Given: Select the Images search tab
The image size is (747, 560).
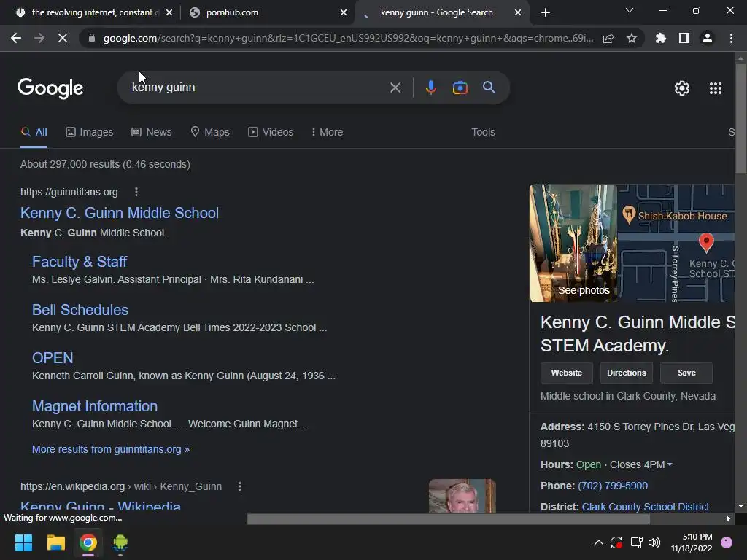Looking at the screenshot, I should (x=90, y=132).
